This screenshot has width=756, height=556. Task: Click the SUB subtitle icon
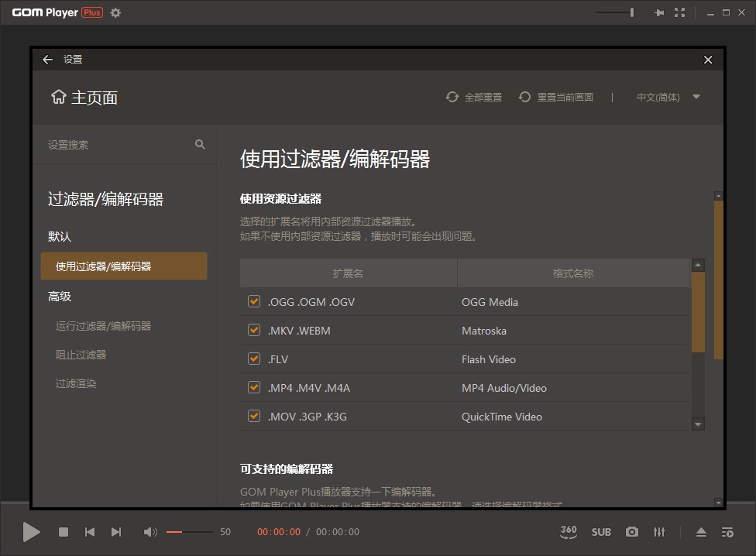pos(601,532)
